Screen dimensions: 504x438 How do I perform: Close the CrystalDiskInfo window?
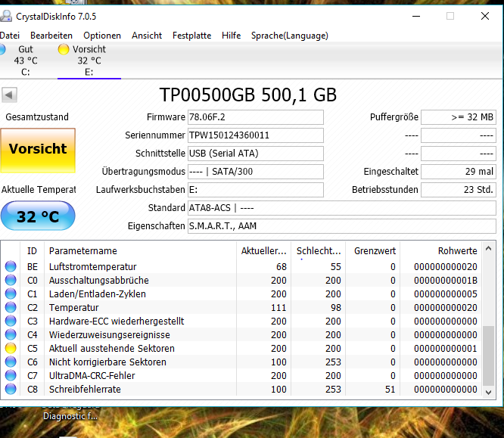485,16
